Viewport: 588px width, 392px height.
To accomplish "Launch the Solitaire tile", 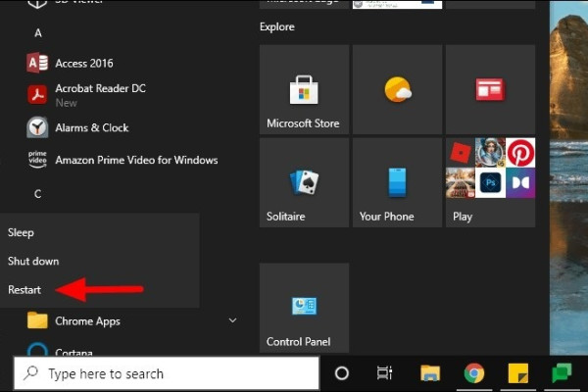I will click(x=304, y=183).
